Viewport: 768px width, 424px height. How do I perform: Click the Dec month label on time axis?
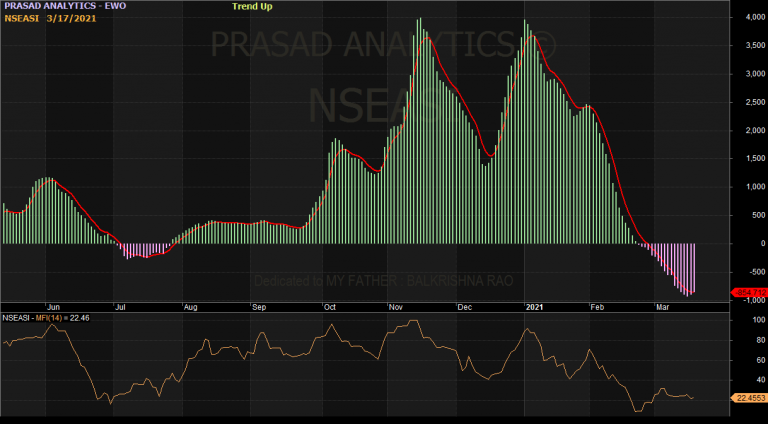pos(464,307)
